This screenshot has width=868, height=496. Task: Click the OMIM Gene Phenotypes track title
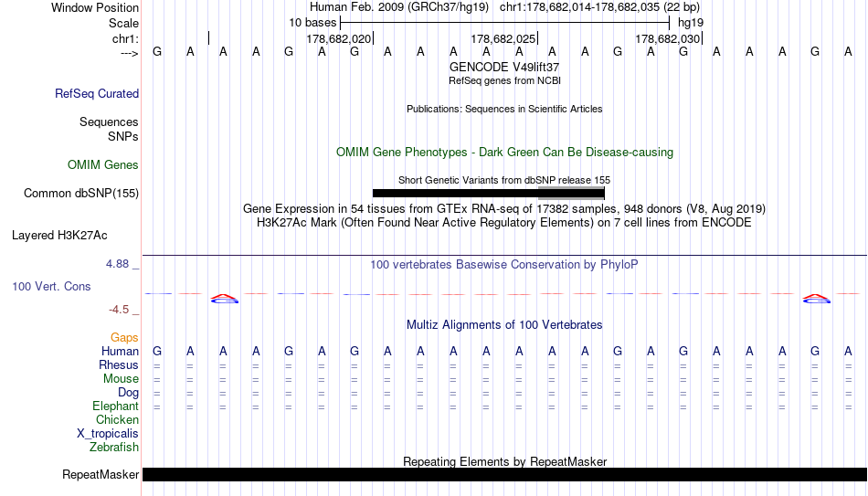tap(504, 153)
